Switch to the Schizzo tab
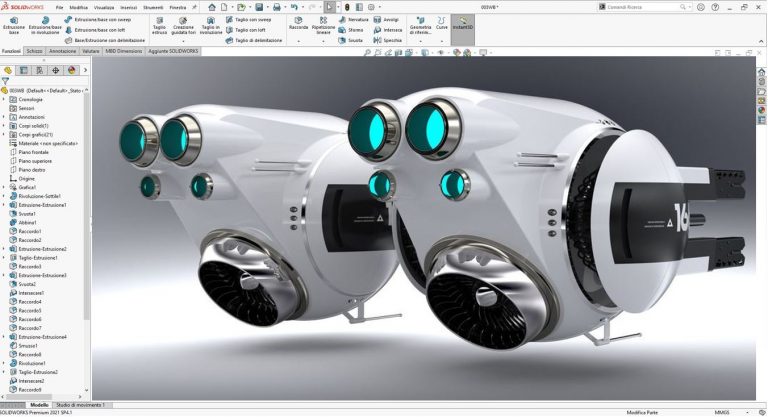Viewport: 768px width, 417px height. [x=34, y=49]
